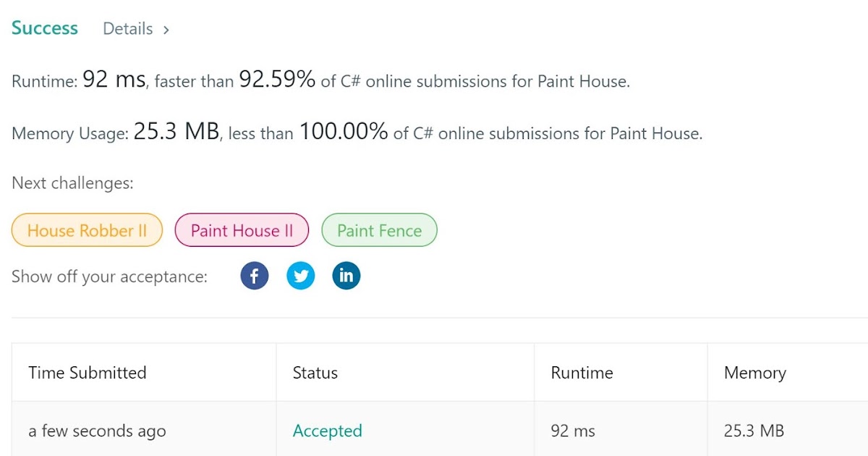This screenshot has height=456, width=868.
Task: Click the 92.59% runtime percentile text
Action: coord(277,80)
